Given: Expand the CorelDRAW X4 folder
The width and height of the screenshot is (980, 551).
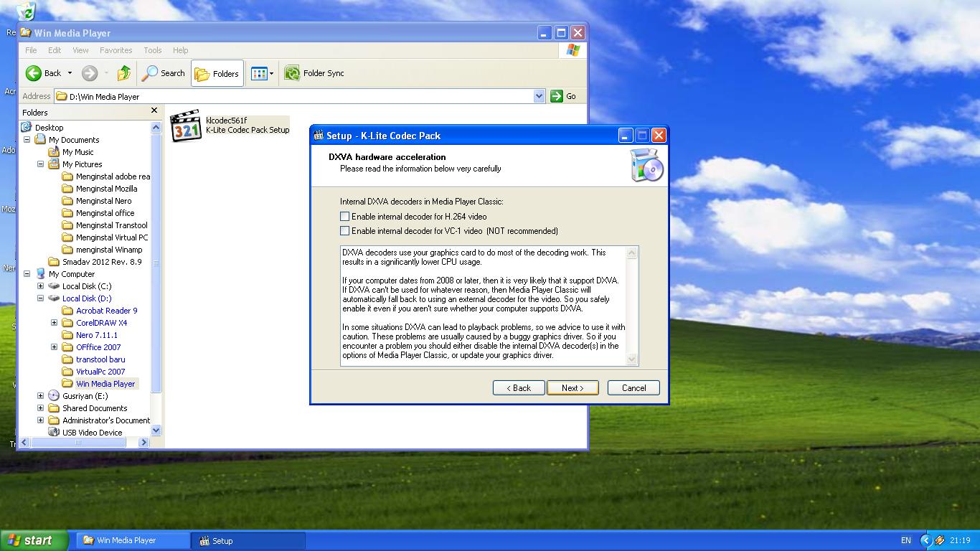Looking at the screenshot, I should 55,323.
